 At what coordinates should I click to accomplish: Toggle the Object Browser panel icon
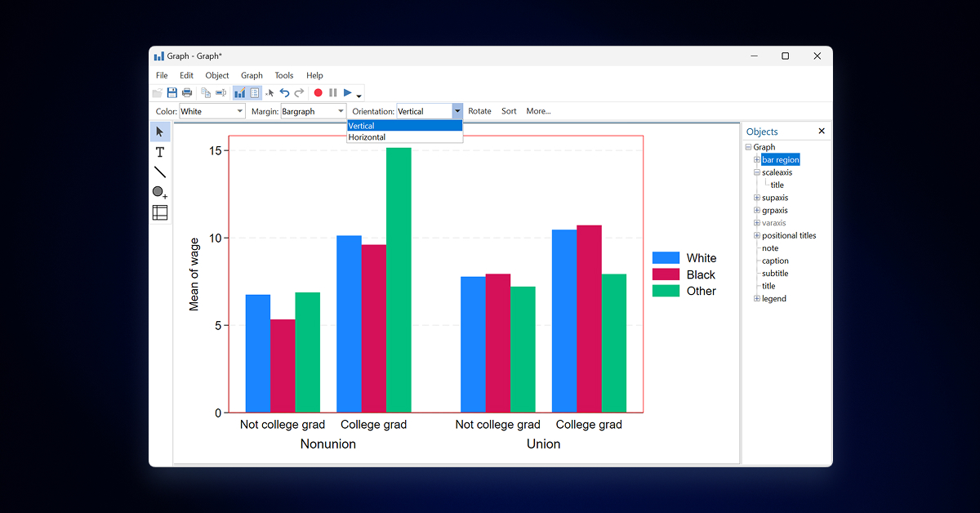pos(255,93)
